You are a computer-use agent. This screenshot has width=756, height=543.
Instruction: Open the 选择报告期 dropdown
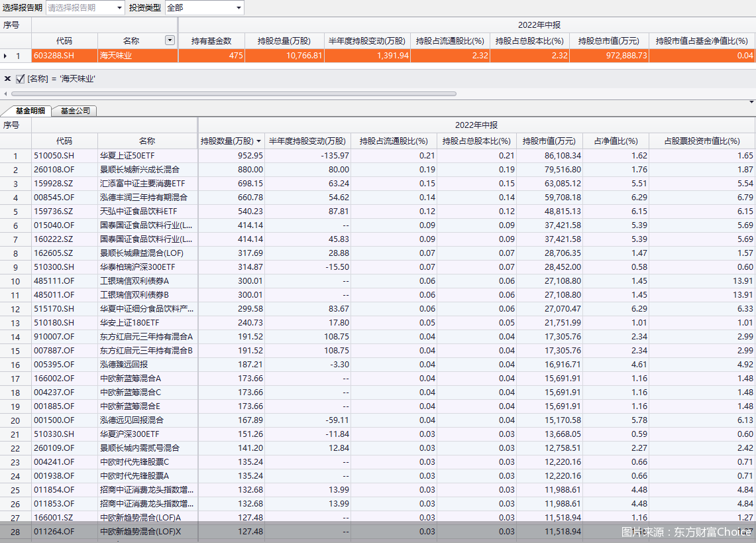(119, 8)
